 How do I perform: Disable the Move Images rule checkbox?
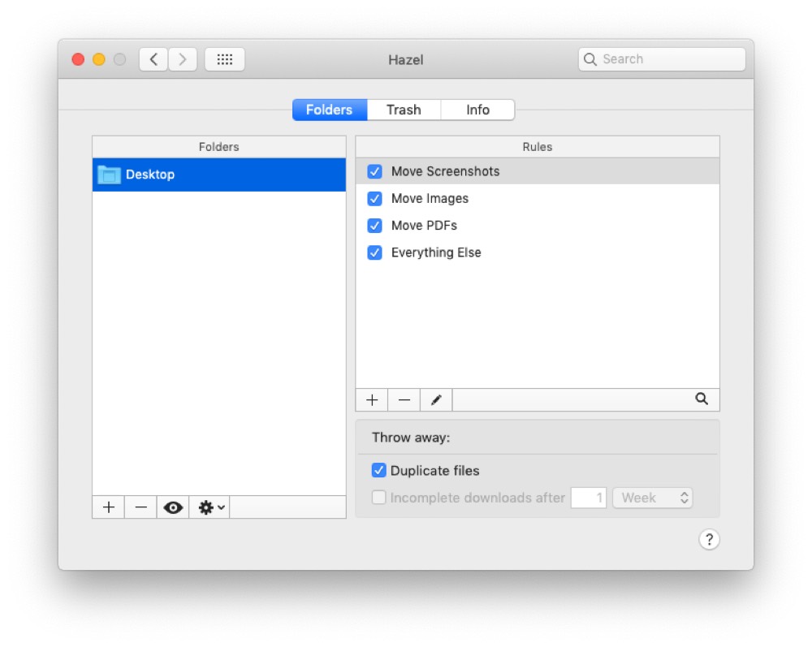(x=374, y=199)
